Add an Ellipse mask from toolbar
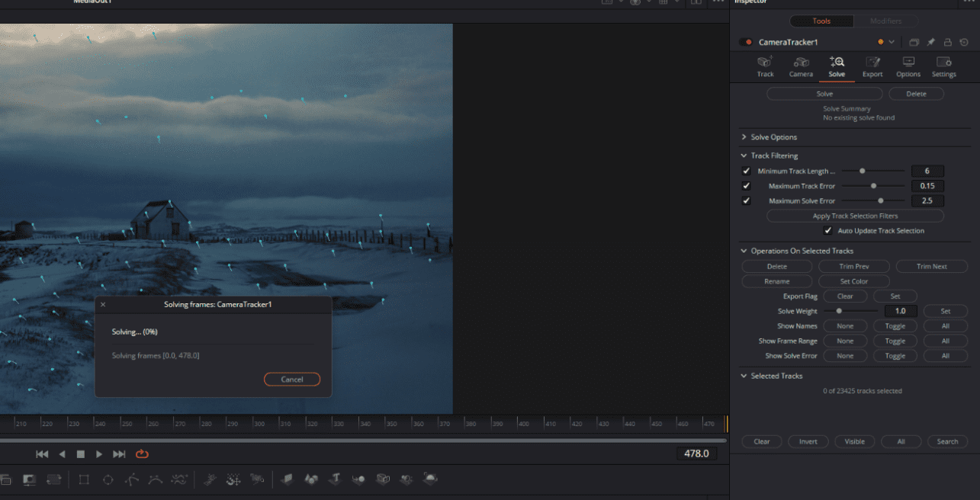 click(x=108, y=479)
